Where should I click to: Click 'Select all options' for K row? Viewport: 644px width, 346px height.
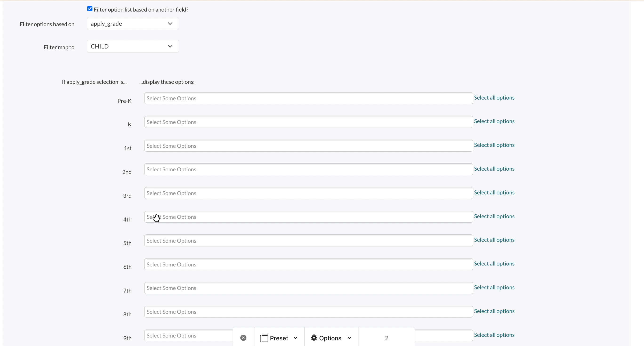pos(494,121)
